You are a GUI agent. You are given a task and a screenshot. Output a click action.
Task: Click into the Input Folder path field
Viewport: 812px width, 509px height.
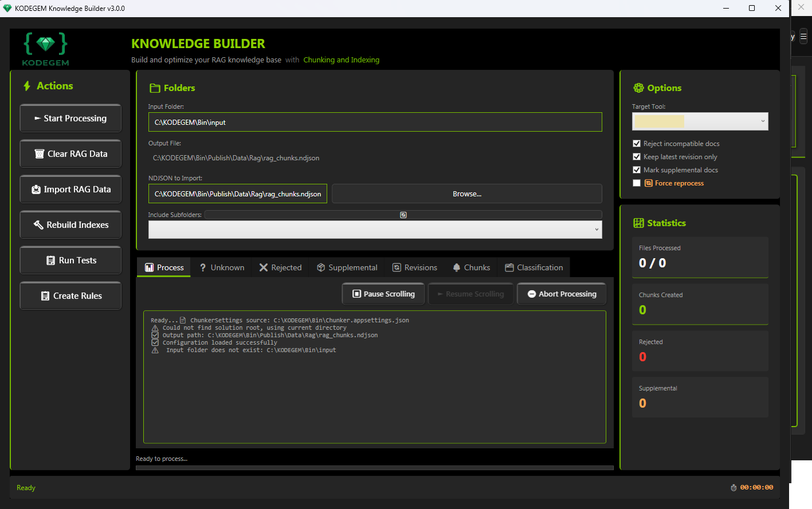click(x=375, y=122)
